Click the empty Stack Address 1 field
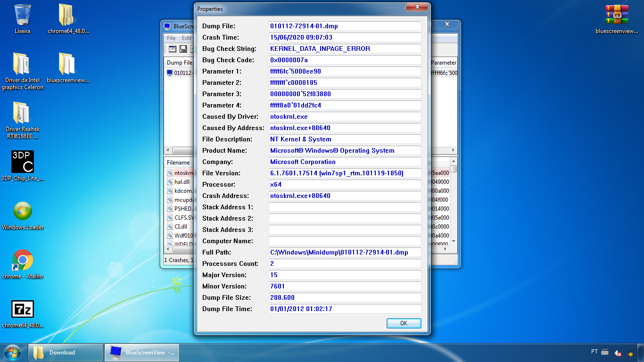644x362 pixels. 345,207
